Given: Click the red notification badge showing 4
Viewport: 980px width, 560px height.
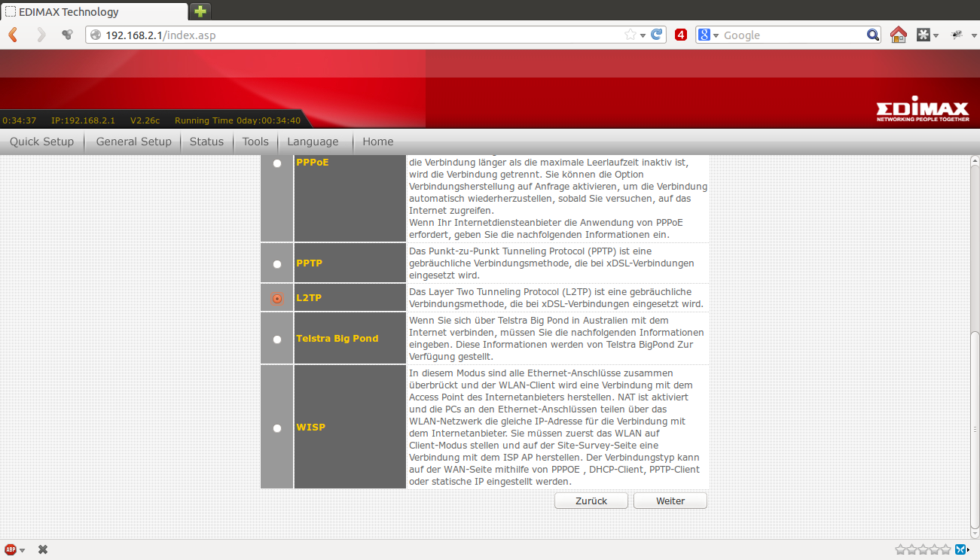Looking at the screenshot, I should [681, 35].
